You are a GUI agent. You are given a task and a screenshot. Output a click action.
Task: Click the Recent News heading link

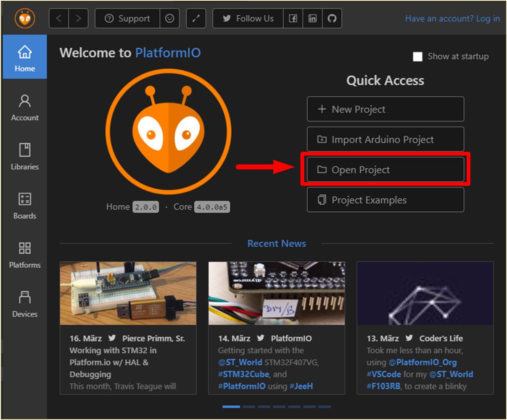point(277,243)
